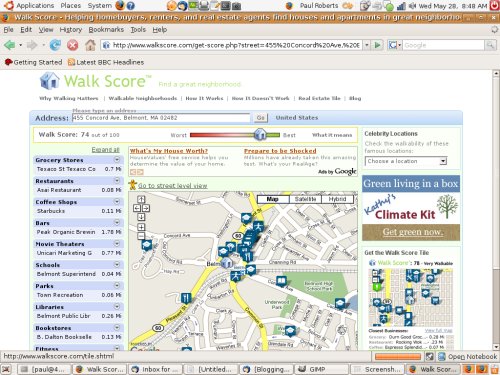Reload the page with the refresh icon
Image resolution: width=500 pixels, height=375 pixels.
(55, 45)
